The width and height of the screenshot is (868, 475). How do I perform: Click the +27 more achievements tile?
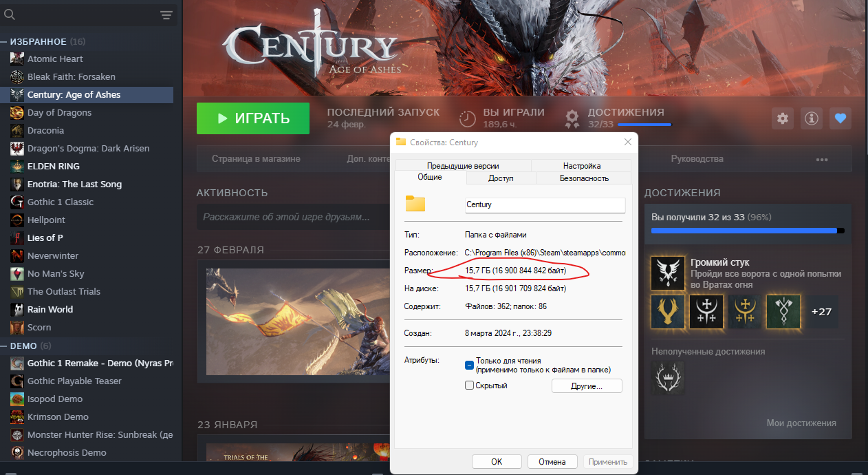tap(821, 312)
